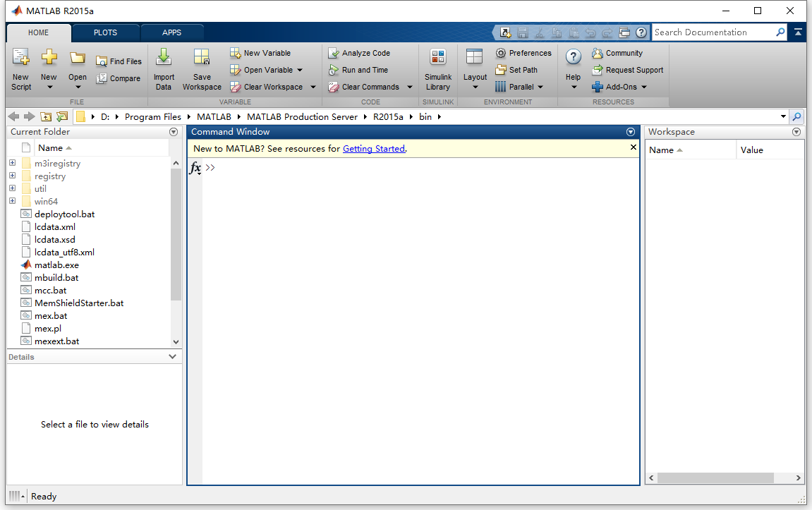Save Workspace to file
The height and width of the screenshot is (510, 812).
click(x=202, y=69)
